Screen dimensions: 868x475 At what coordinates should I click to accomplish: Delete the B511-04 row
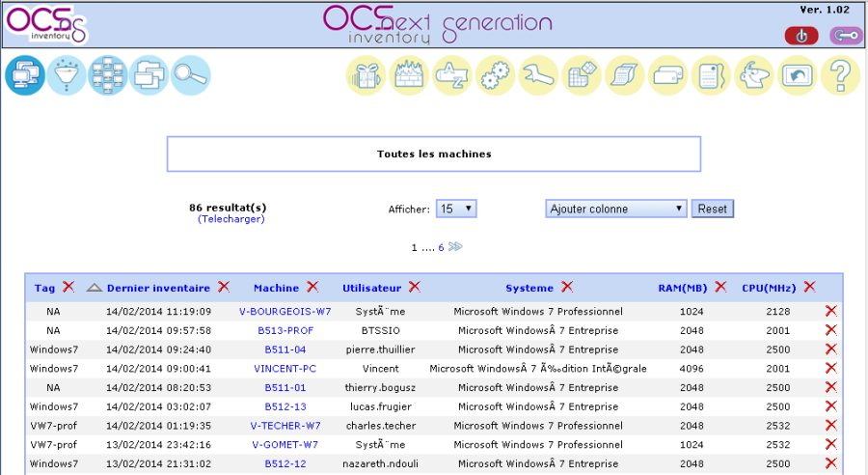[831, 349]
